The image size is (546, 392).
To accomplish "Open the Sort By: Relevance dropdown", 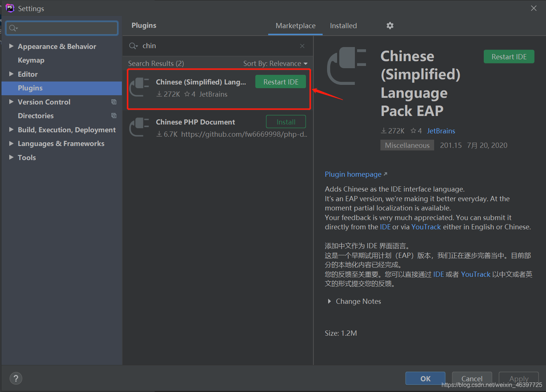I will coord(275,64).
